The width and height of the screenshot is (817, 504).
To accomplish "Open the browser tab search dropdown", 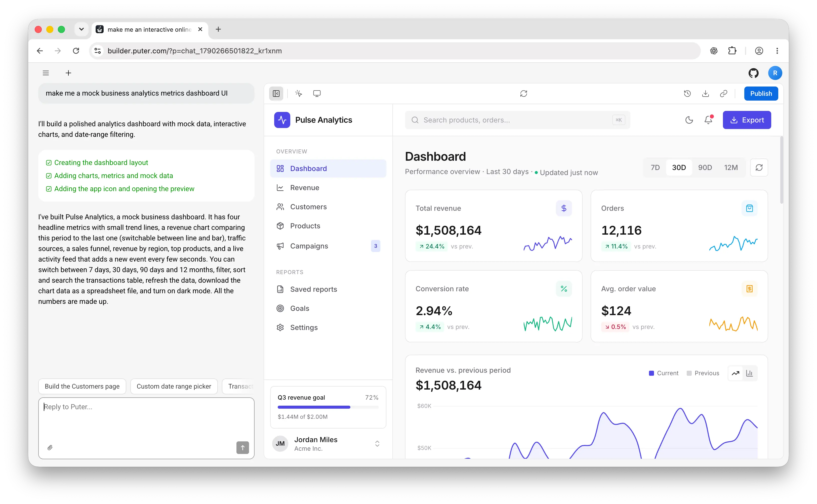I will click(81, 29).
